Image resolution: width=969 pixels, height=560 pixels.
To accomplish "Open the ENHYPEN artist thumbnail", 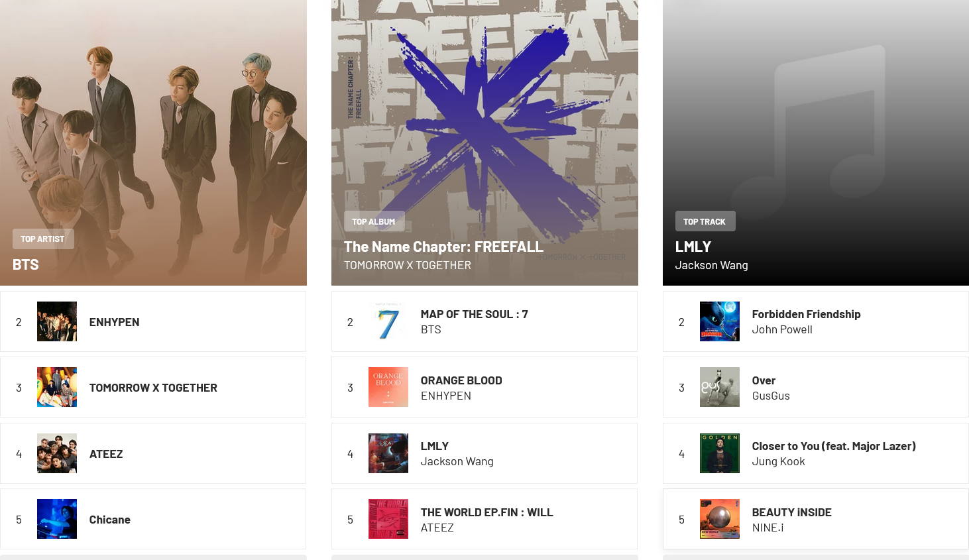I will coord(57,321).
